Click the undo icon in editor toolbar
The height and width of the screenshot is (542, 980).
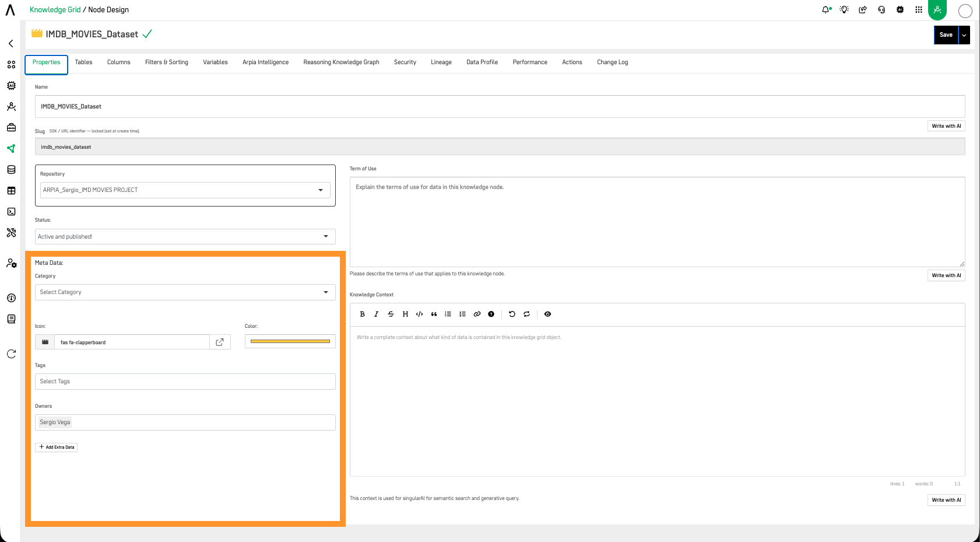point(512,314)
